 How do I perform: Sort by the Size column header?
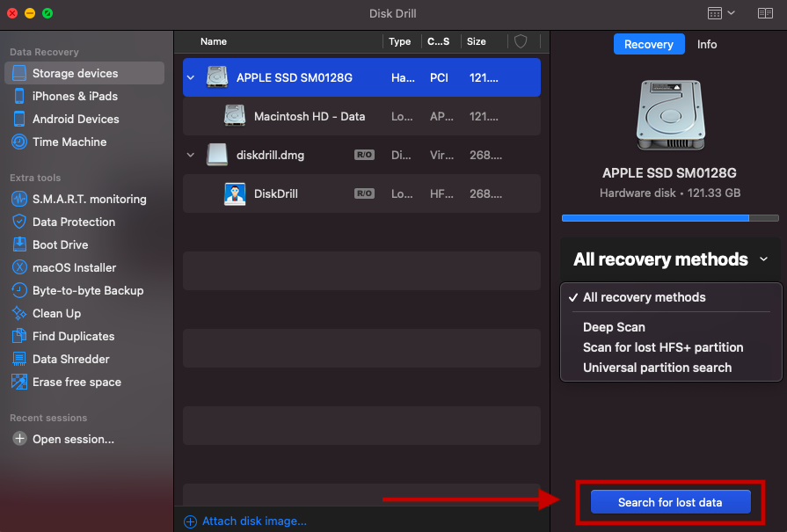(x=477, y=41)
